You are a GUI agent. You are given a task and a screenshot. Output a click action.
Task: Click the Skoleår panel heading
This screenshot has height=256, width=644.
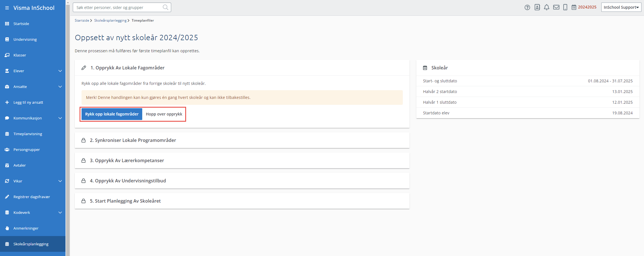pos(439,68)
